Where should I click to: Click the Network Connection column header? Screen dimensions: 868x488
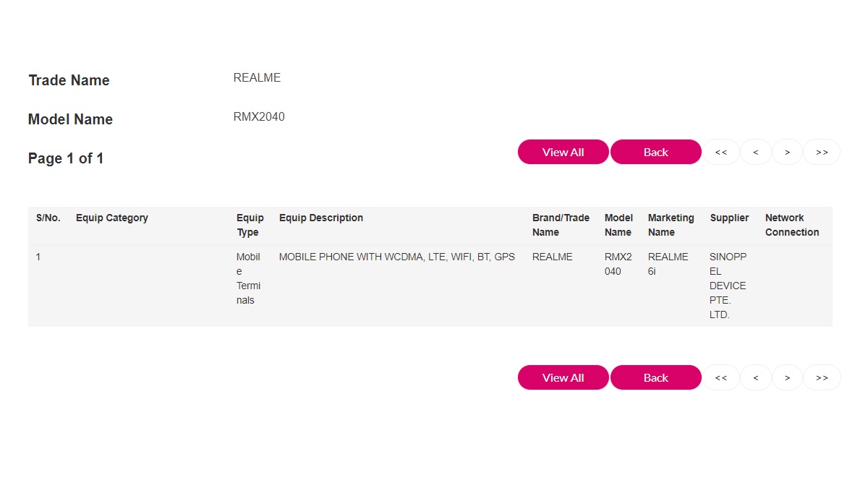tap(791, 225)
